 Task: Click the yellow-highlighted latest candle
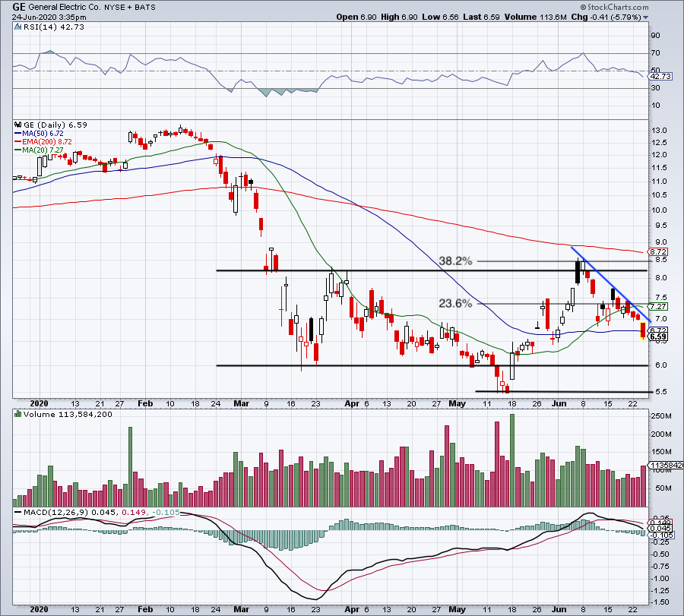click(x=643, y=331)
